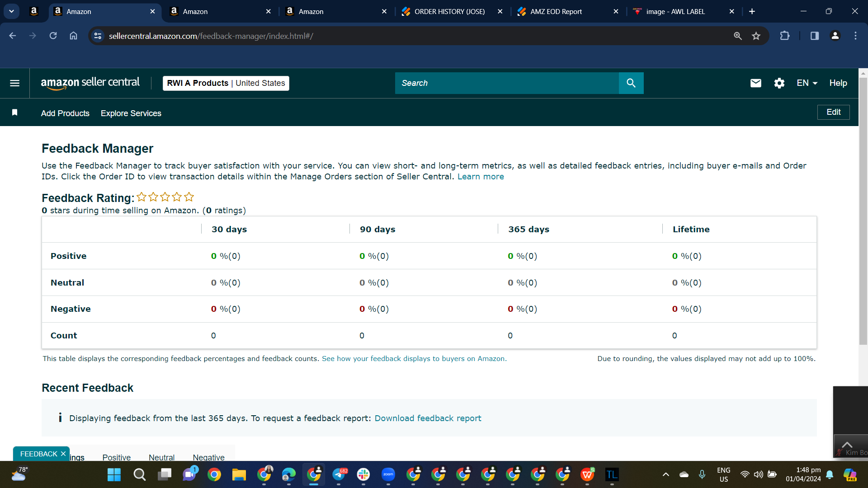Screen dimensions: 868x488
Task: Open the taskbar clock and date
Action: click(x=803, y=474)
